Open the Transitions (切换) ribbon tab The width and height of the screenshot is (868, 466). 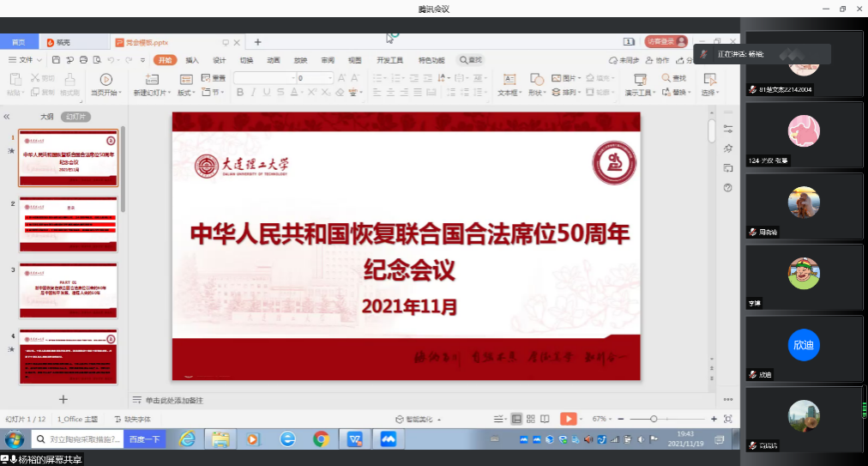(246, 60)
